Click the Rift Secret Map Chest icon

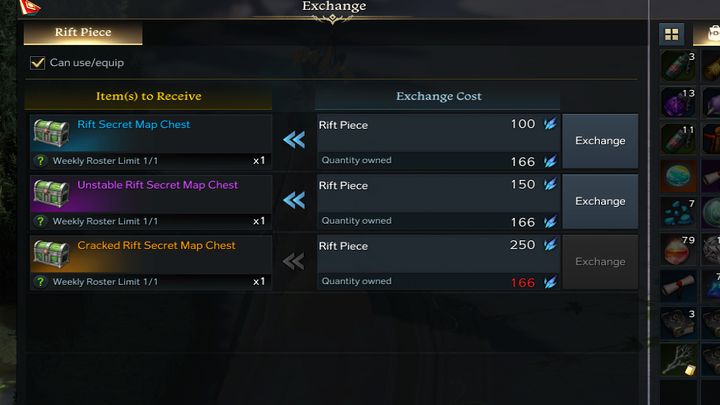(x=50, y=132)
